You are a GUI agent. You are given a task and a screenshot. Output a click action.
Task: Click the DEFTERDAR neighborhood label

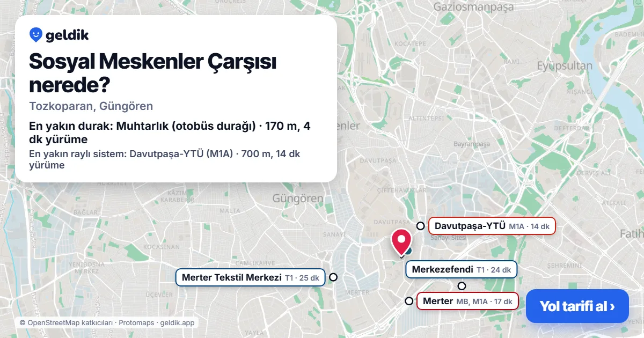572,128
